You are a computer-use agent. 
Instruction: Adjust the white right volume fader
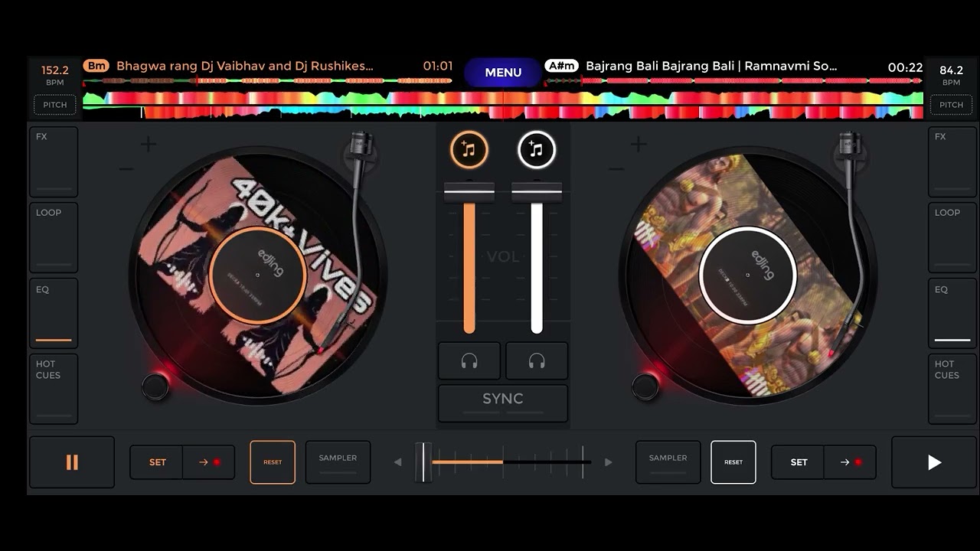click(537, 192)
